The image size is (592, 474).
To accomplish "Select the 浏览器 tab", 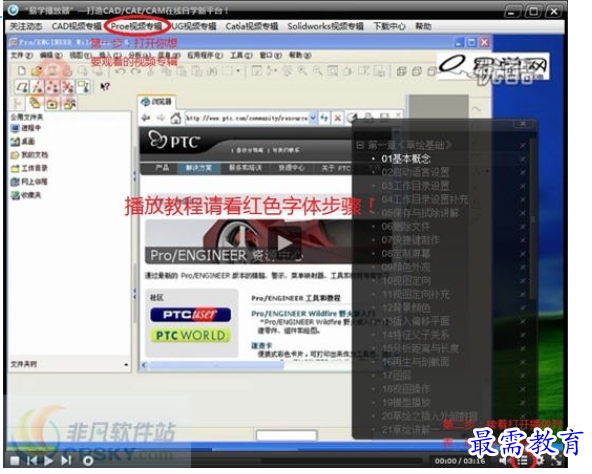I will pos(157,102).
